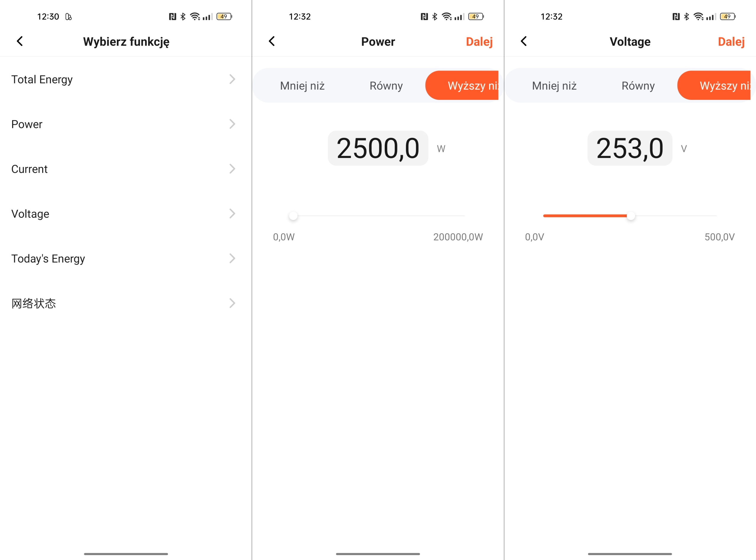Viewport: 756px width, 560px height.
Task: Open Total Energy chevron
Action: coord(232,79)
